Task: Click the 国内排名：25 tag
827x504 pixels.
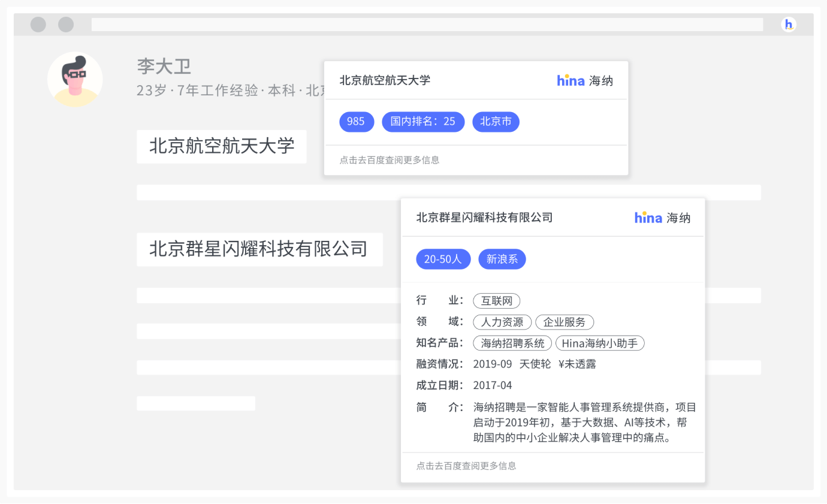Action: pyautogui.click(x=423, y=122)
